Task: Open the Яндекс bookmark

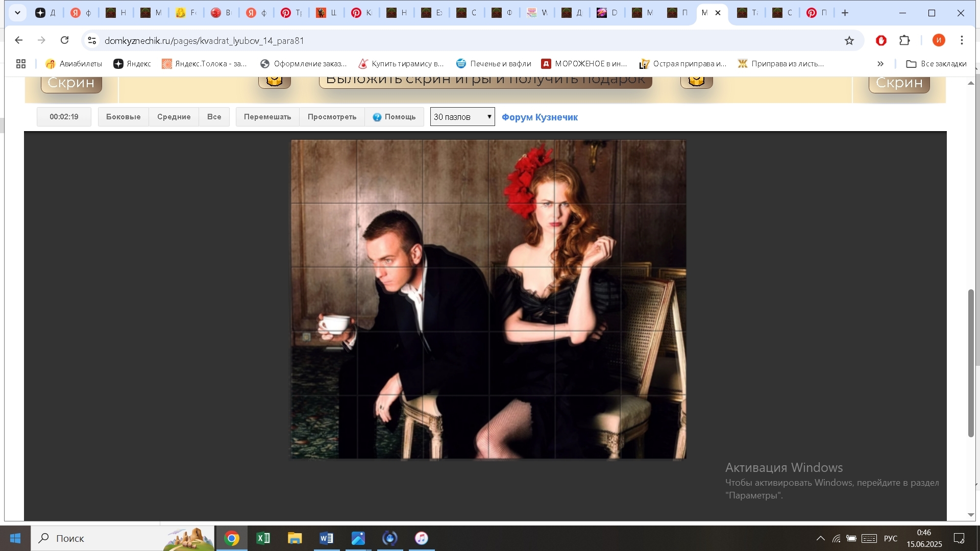Action: (x=132, y=64)
